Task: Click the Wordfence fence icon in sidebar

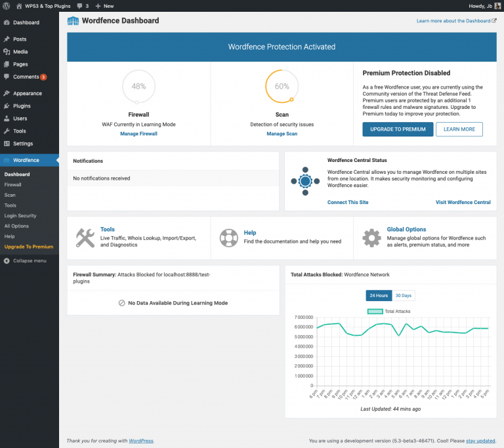Action: pyautogui.click(x=7, y=160)
